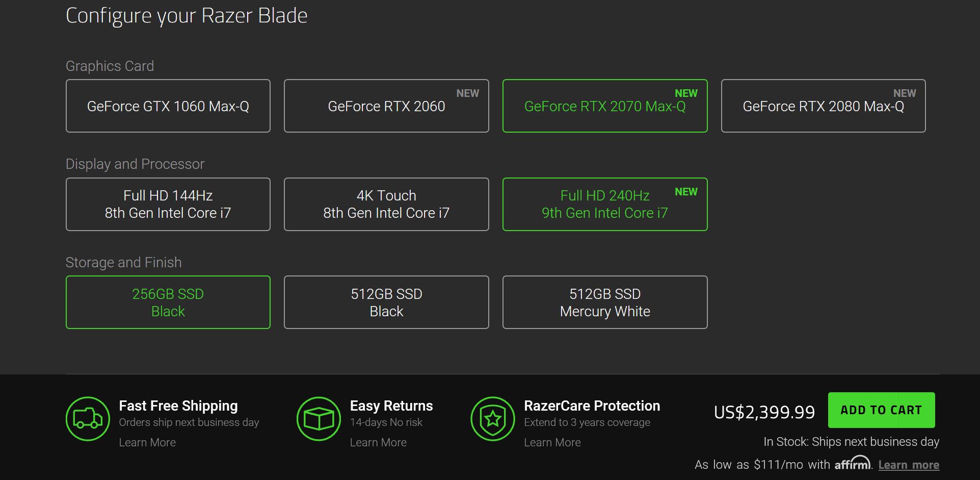
Task: Select GeForce RTX 2070 Max-Q graphics card
Action: click(x=605, y=106)
